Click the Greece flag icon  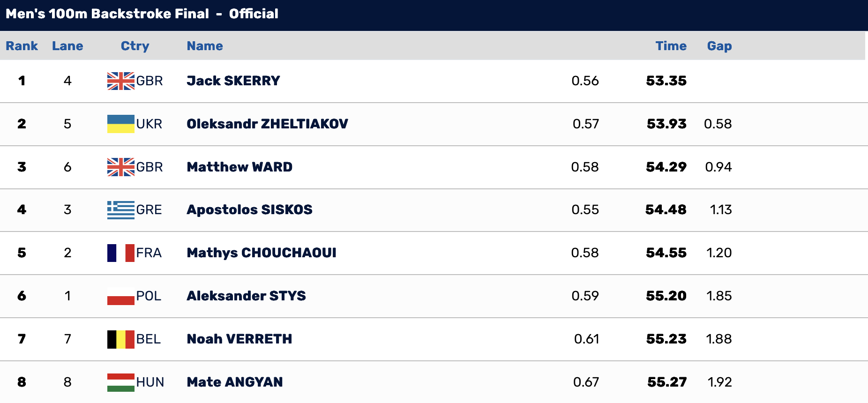click(x=121, y=210)
